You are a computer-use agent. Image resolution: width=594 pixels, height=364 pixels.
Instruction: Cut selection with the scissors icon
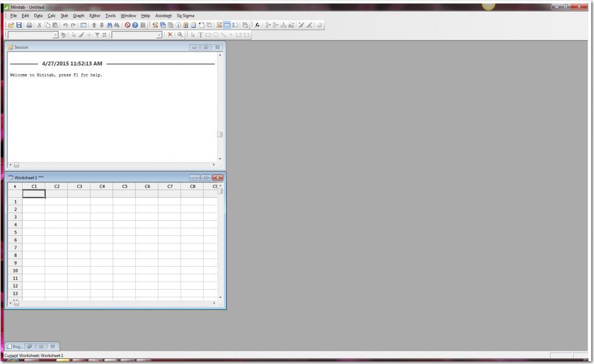point(39,25)
